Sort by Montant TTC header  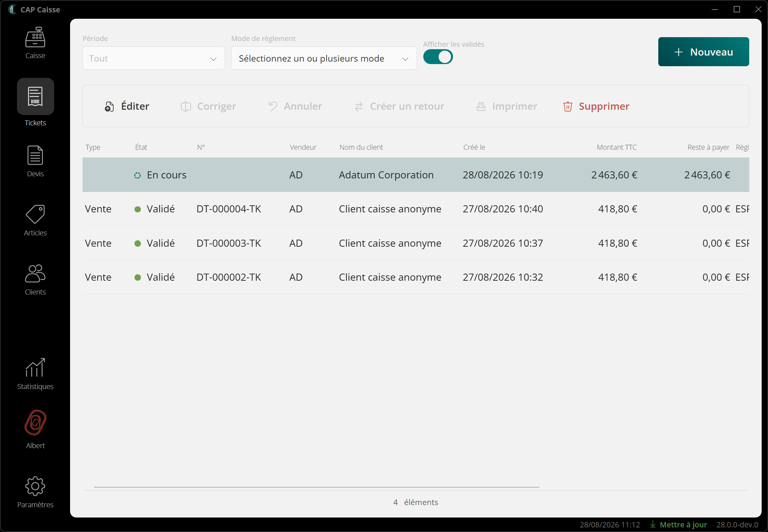(x=617, y=147)
